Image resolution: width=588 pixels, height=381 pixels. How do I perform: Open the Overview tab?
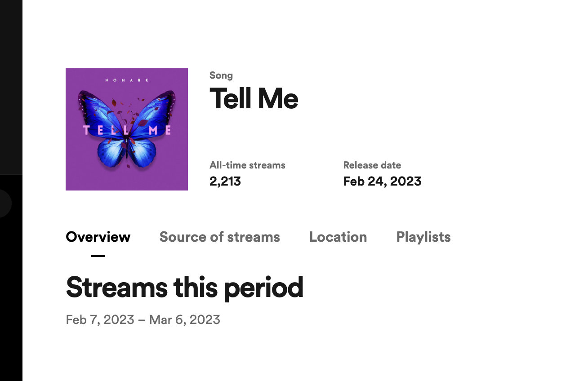(x=98, y=237)
